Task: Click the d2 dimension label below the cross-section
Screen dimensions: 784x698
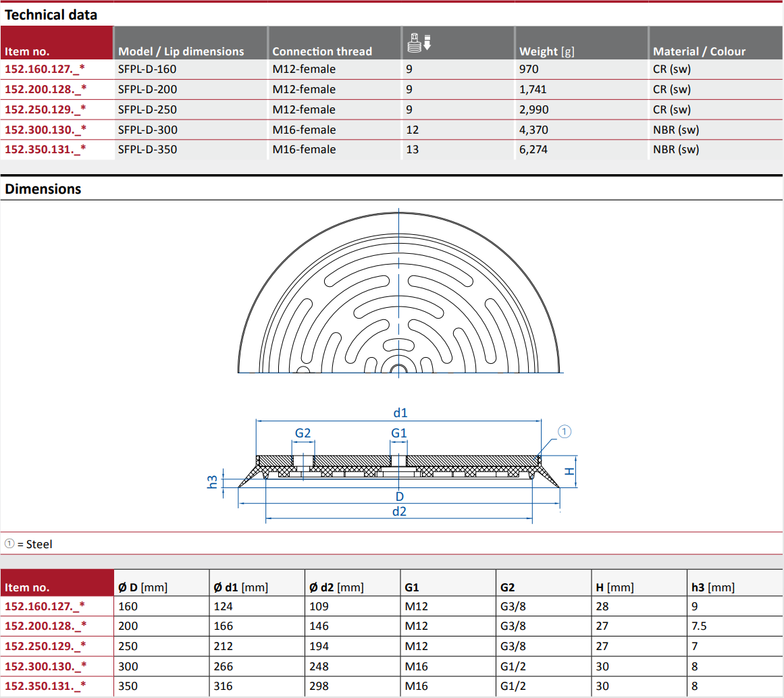Action: pos(400,511)
